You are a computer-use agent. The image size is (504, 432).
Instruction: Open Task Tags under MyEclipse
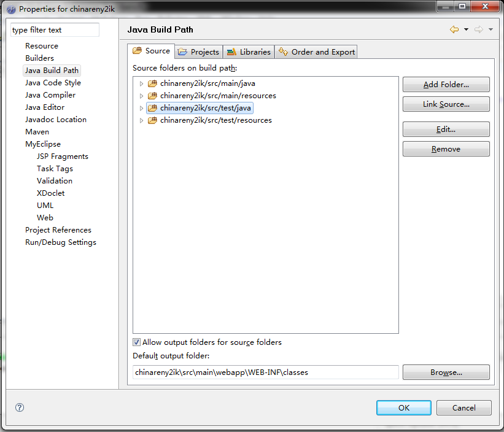(55, 169)
